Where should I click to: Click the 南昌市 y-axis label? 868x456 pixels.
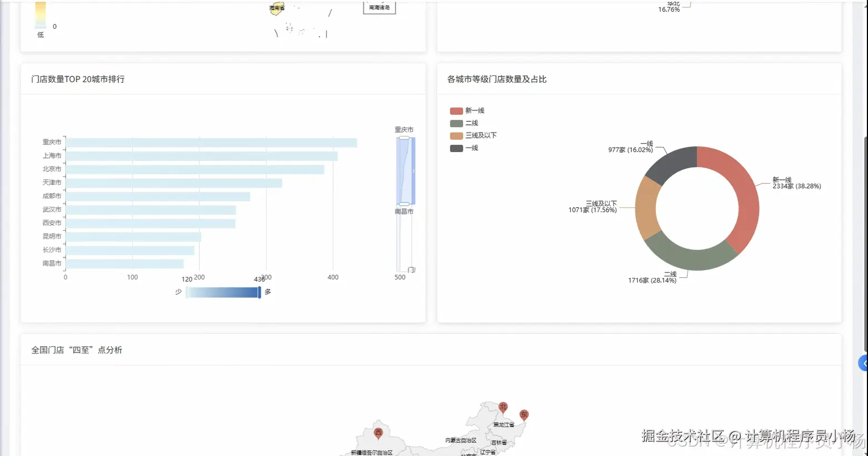pyautogui.click(x=52, y=264)
